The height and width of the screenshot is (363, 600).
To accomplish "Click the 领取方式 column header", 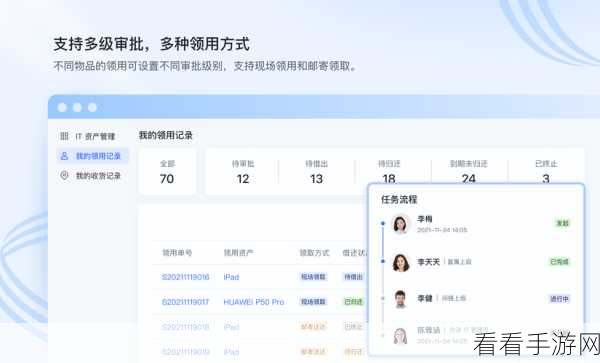I will (x=314, y=252).
